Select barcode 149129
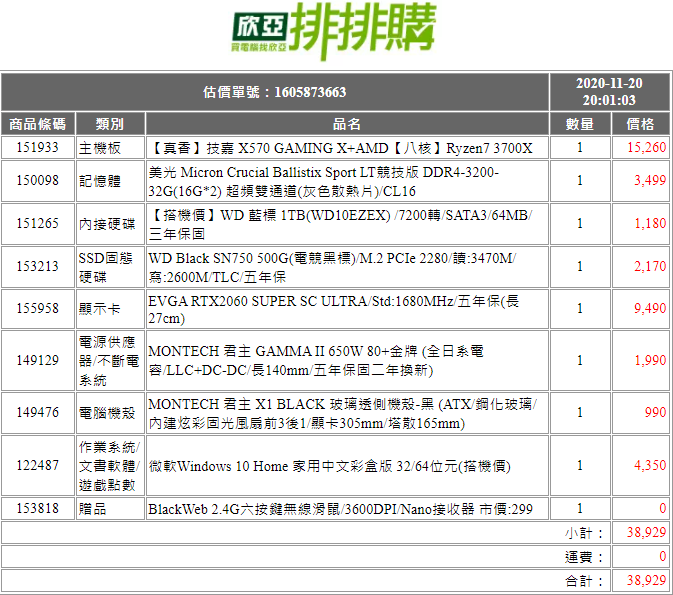 [x=38, y=361]
